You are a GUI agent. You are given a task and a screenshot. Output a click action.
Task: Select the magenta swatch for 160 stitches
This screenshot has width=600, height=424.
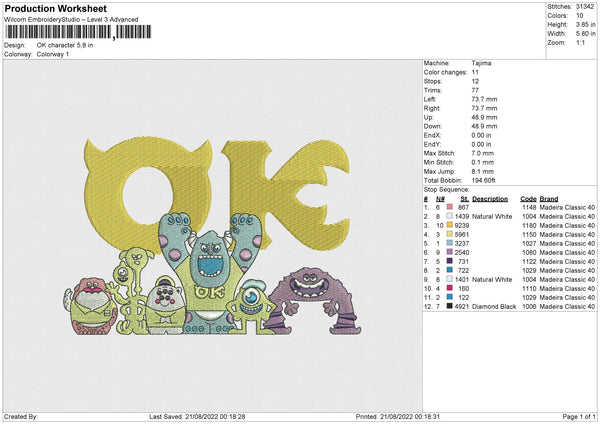[x=449, y=288]
